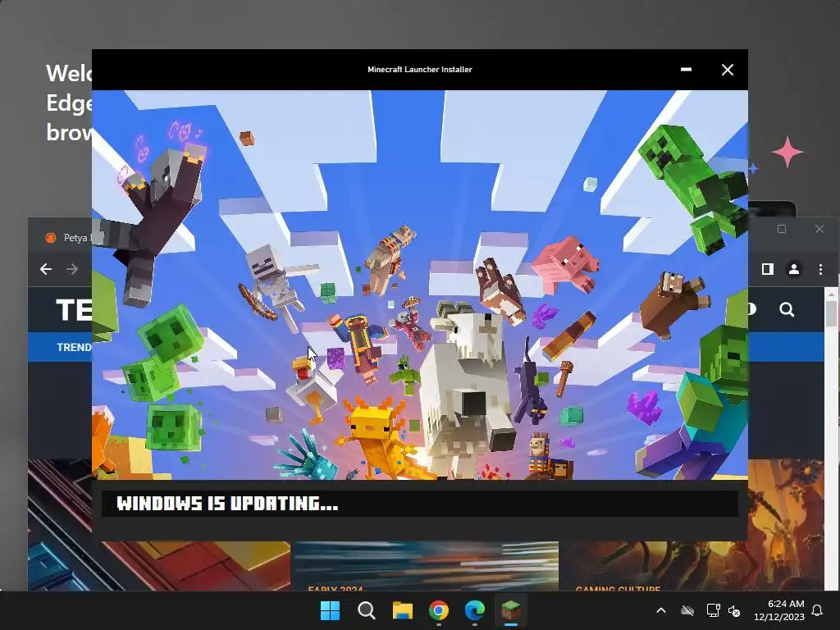Maximize the Chrome browser window
Screen dimensions: 840x630
(x=782, y=230)
